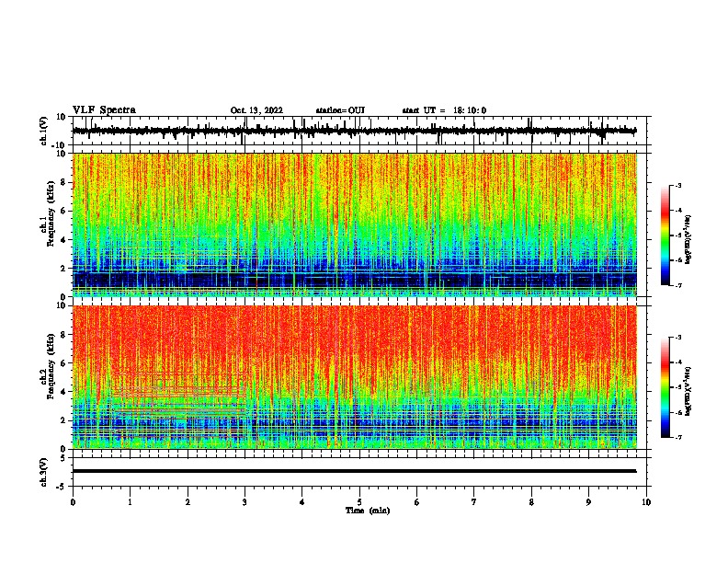Click the "8" kHz tick on the ch.1 frequency axis
This screenshot has width=728, height=563.
(64, 182)
